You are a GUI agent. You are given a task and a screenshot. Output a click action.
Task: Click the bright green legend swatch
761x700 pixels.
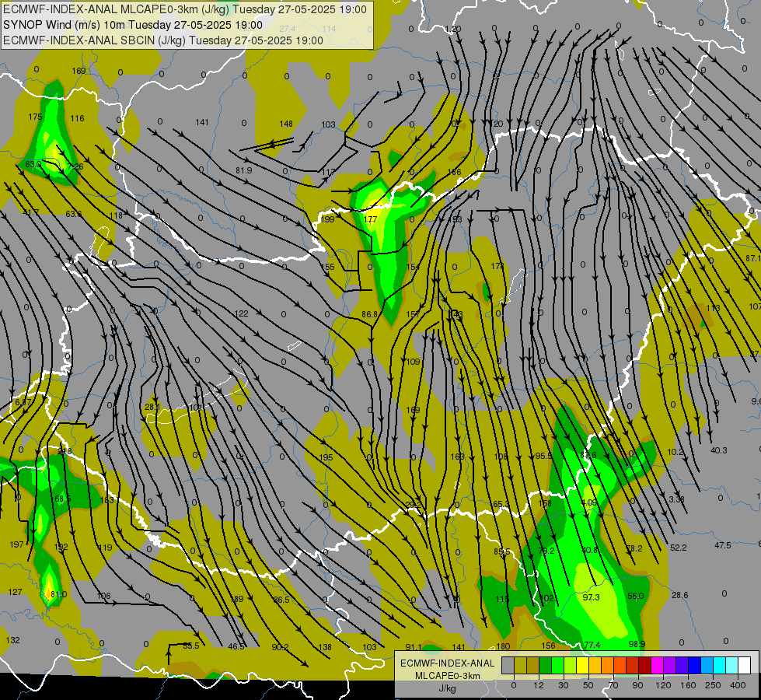coord(557,665)
